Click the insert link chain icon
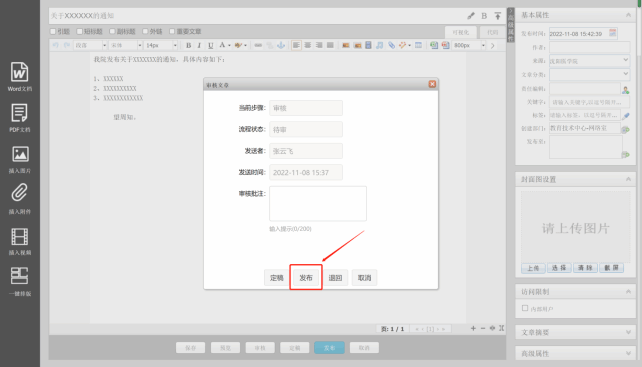The height and width of the screenshot is (367, 642). 258,45
